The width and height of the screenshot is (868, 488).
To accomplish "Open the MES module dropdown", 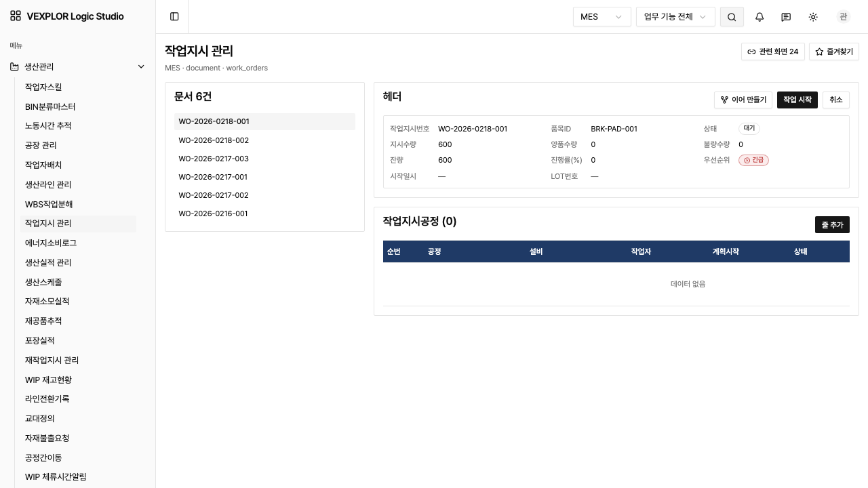I will coord(602,17).
